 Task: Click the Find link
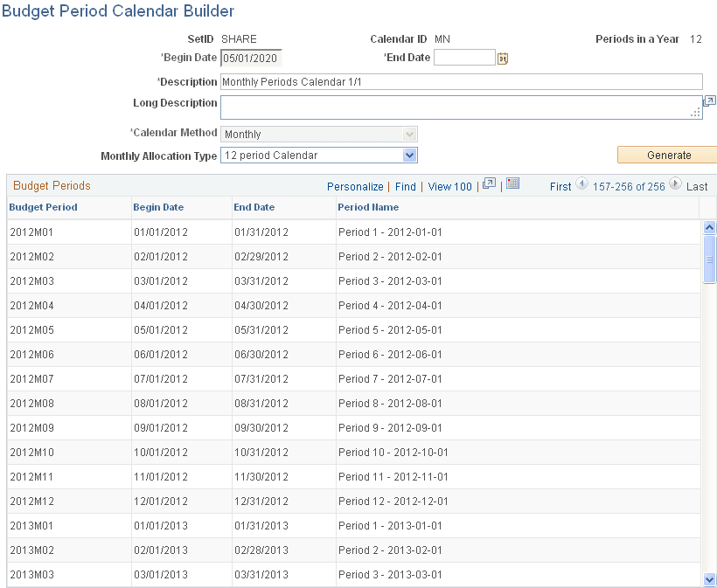[x=407, y=186]
